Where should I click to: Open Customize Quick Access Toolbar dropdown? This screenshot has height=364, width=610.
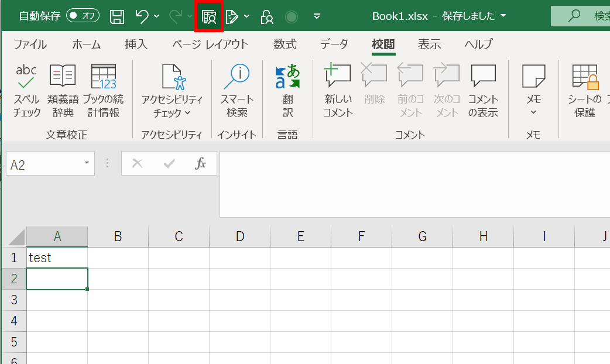[x=317, y=16]
